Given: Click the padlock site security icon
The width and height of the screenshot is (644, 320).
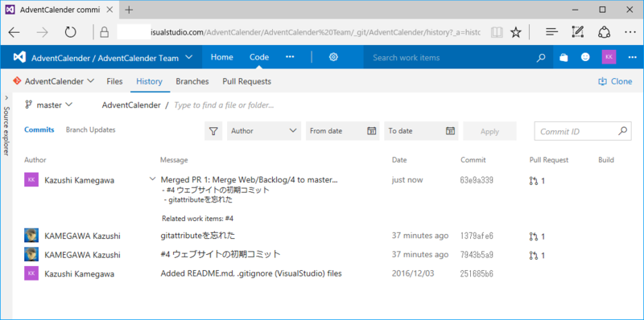Looking at the screenshot, I should (105, 32).
